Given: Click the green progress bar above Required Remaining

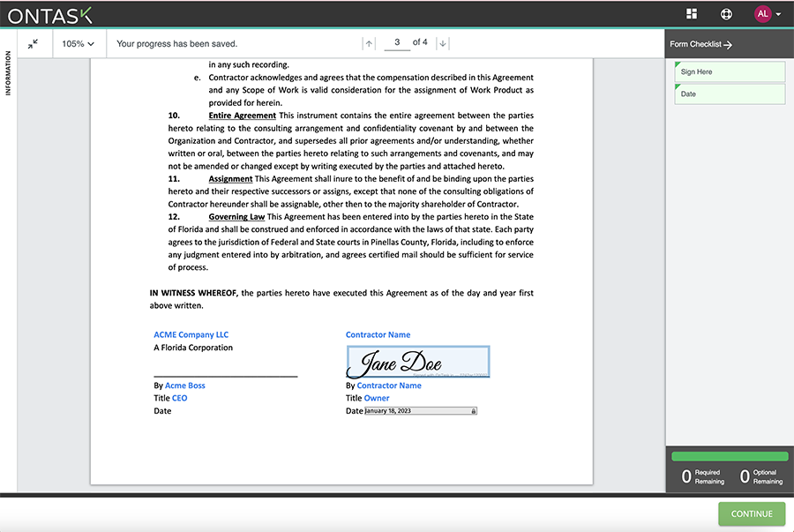Looking at the screenshot, I should [x=729, y=458].
